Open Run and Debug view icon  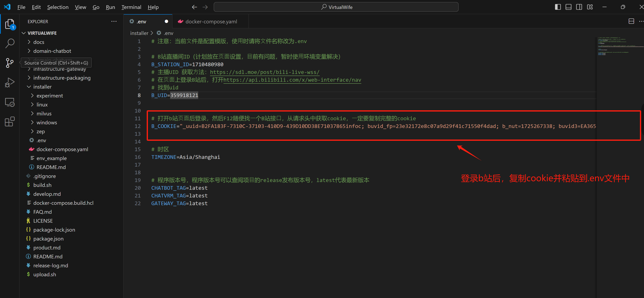[x=10, y=82]
